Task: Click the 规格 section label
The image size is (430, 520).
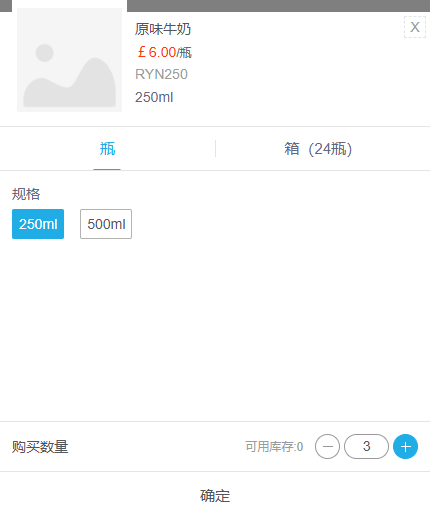Action: [x=26, y=194]
